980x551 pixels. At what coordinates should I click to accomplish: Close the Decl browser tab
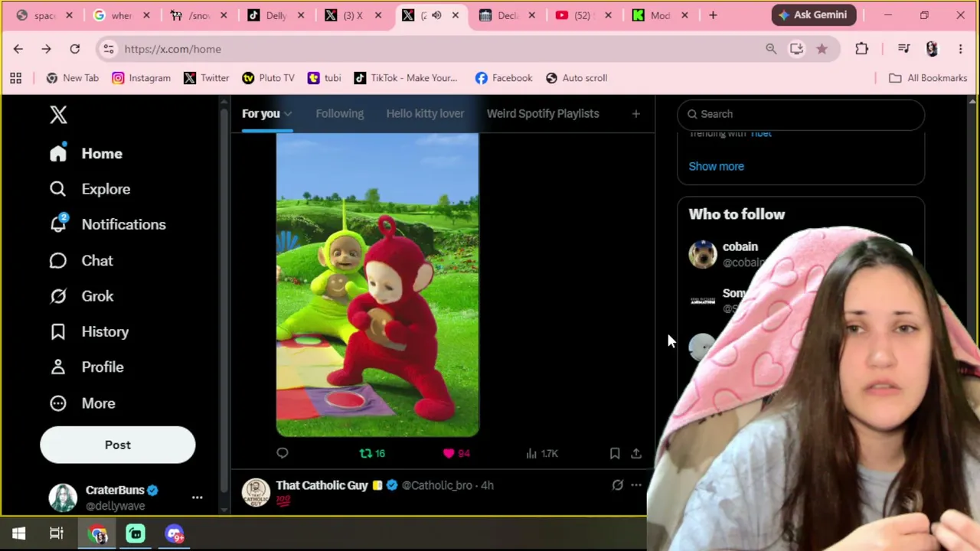coord(531,15)
